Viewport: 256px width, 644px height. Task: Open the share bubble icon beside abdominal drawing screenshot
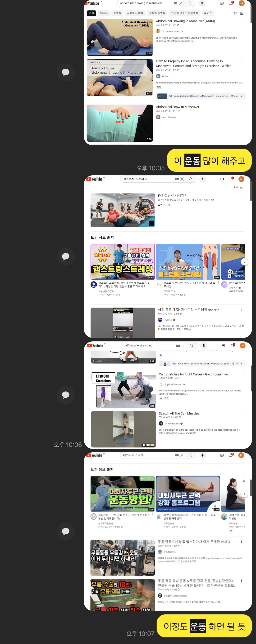pos(66,72)
